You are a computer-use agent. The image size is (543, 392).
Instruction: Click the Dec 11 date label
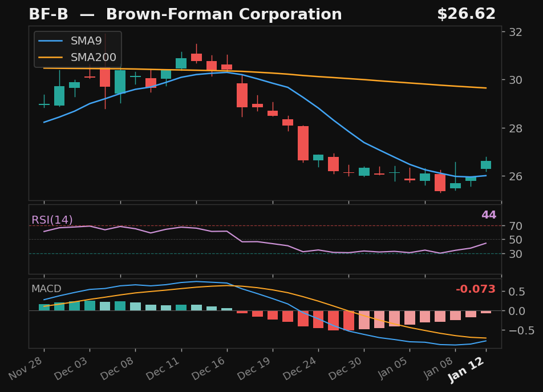(163, 368)
